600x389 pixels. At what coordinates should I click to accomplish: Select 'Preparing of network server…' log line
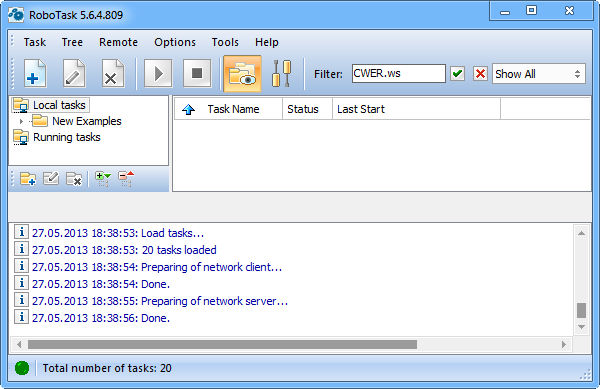[160, 301]
